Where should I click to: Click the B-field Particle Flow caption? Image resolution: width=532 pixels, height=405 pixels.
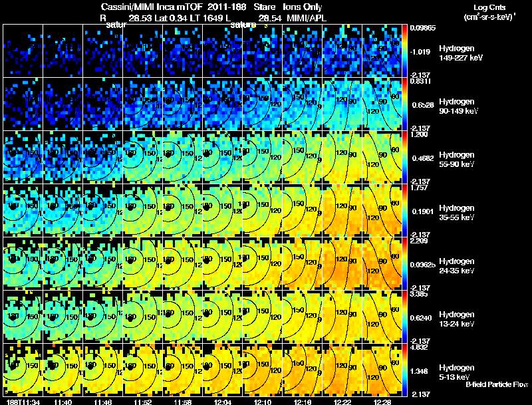[497, 384]
